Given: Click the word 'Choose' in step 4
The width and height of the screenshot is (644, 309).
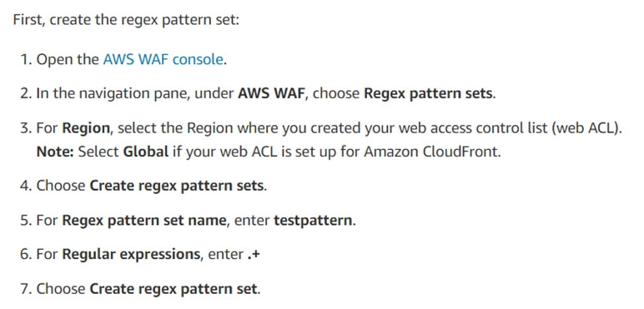Looking at the screenshot, I should (61, 186).
